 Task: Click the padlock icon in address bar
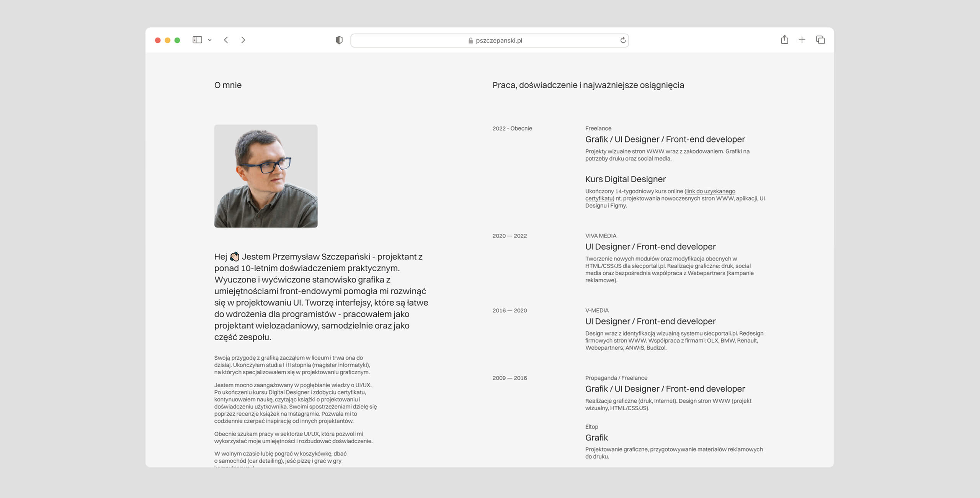pyautogui.click(x=470, y=41)
